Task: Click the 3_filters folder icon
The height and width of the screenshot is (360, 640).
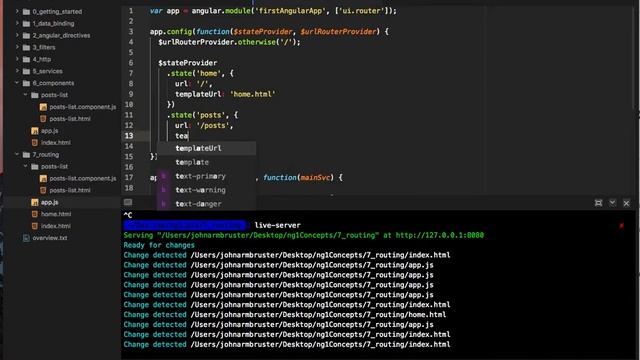Action: click(27, 47)
